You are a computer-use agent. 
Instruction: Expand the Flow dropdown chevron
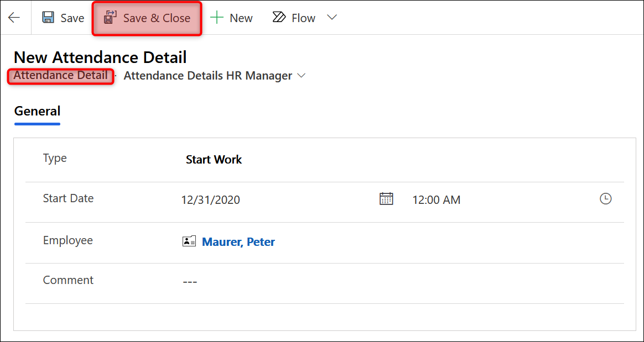332,18
